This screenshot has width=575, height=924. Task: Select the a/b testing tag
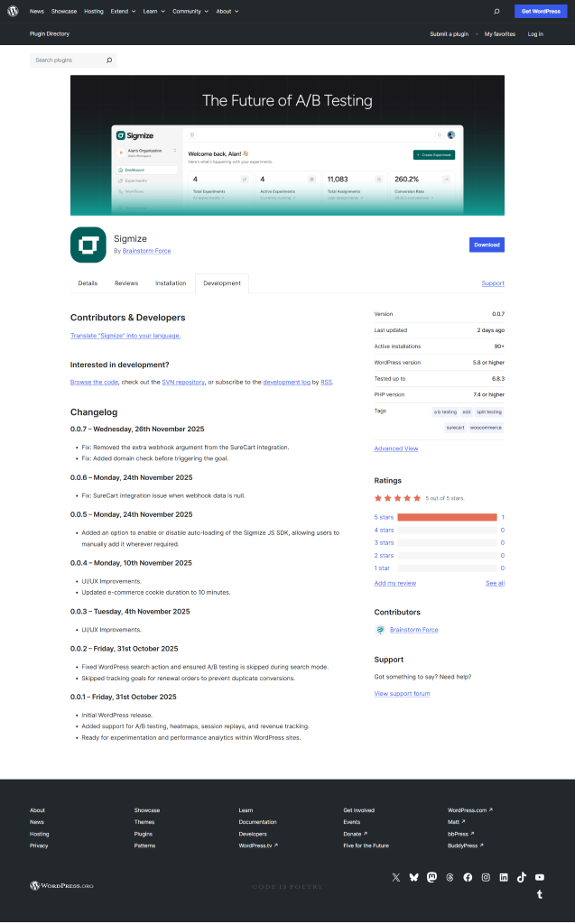click(x=445, y=411)
